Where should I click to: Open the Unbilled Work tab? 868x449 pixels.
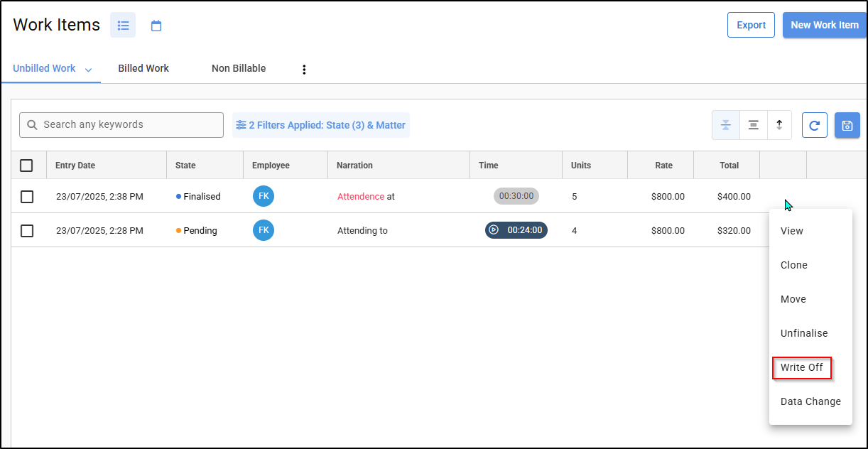coord(44,68)
